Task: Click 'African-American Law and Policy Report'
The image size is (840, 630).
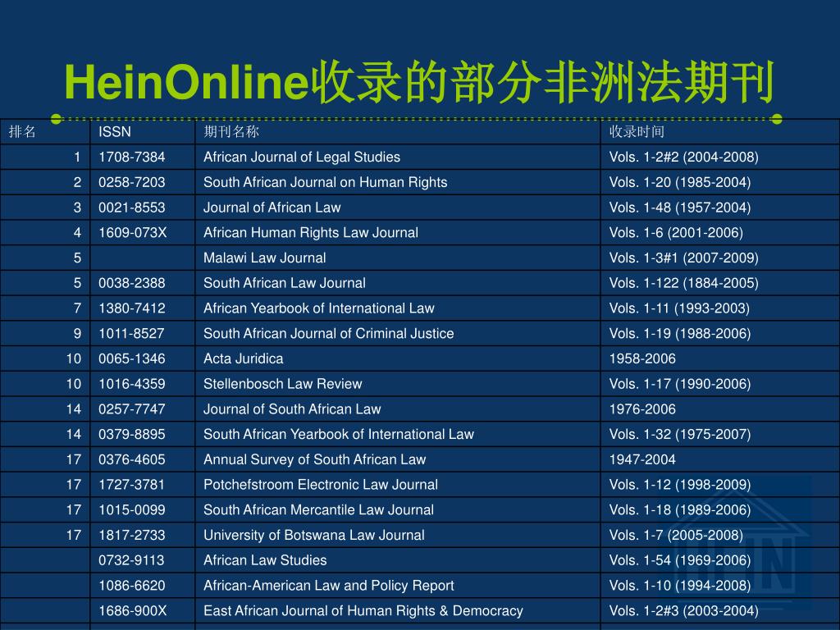Action: point(328,585)
